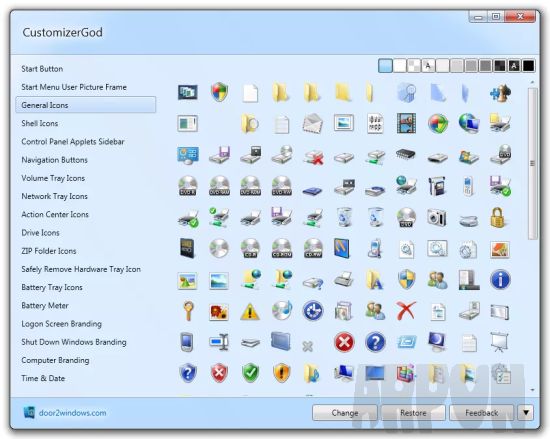The height and width of the screenshot is (439, 550).
Task: Select Logon Screen Branding in sidebar
Action: pyautogui.click(x=61, y=324)
